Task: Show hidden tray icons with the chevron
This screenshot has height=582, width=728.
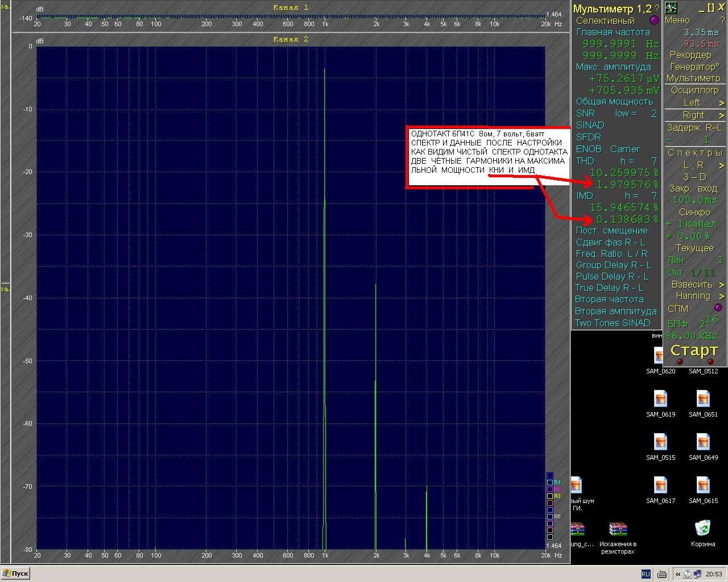Action: tap(677, 574)
